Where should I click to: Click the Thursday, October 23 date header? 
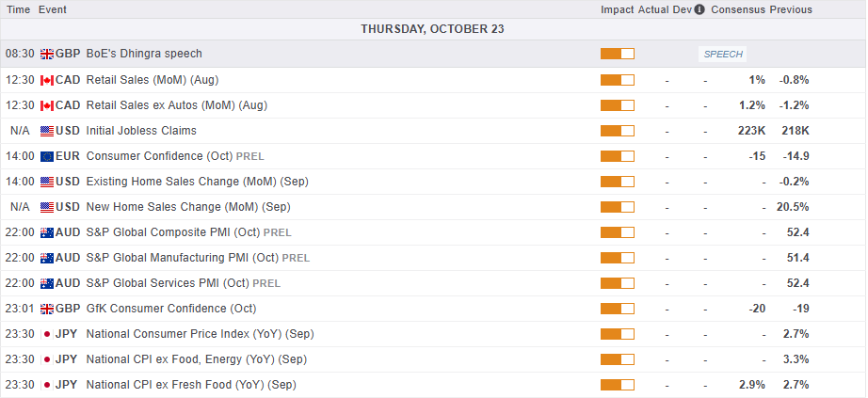tap(433, 29)
